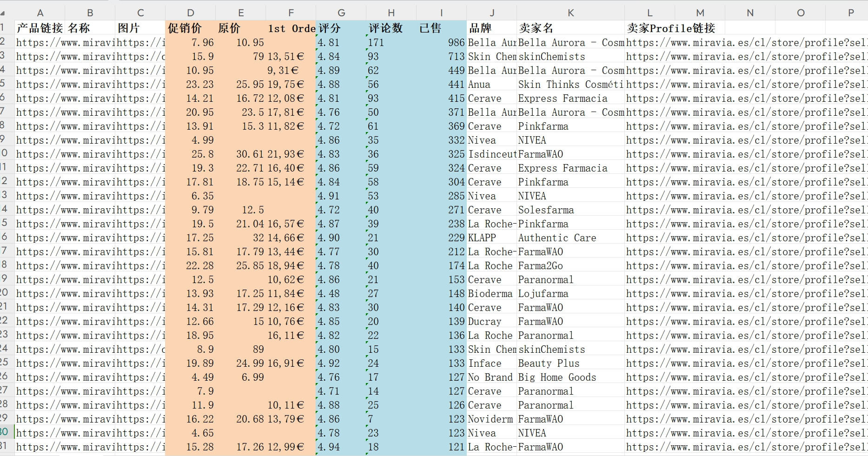Select column A header
The width and height of the screenshot is (868, 456).
(40, 13)
